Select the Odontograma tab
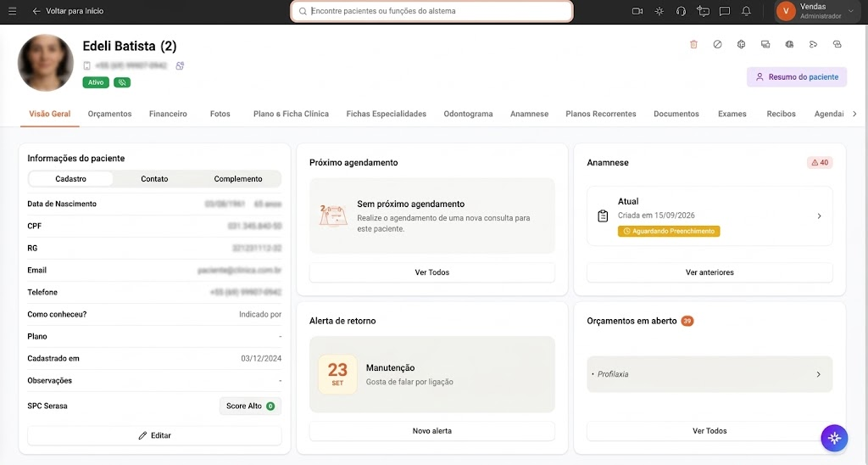Screen dimensions: 868x465 pos(468,114)
